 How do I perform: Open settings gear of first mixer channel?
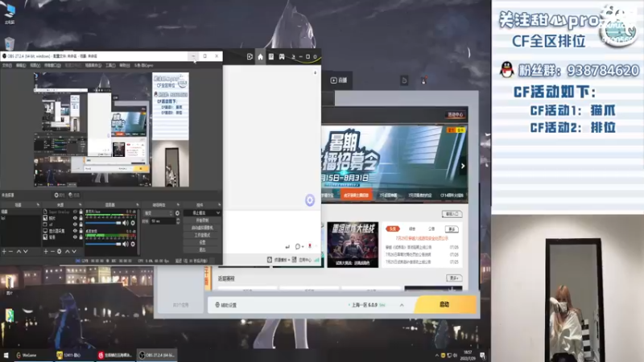pyautogui.click(x=133, y=223)
